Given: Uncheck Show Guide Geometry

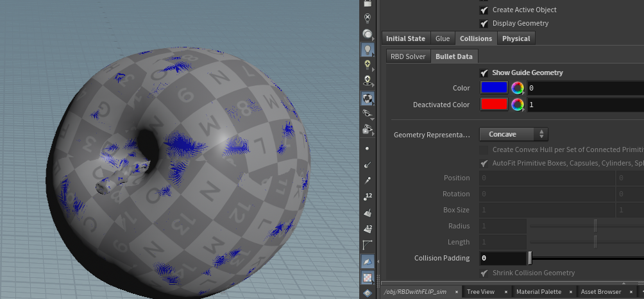Looking at the screenshot, I should (484, 73).
